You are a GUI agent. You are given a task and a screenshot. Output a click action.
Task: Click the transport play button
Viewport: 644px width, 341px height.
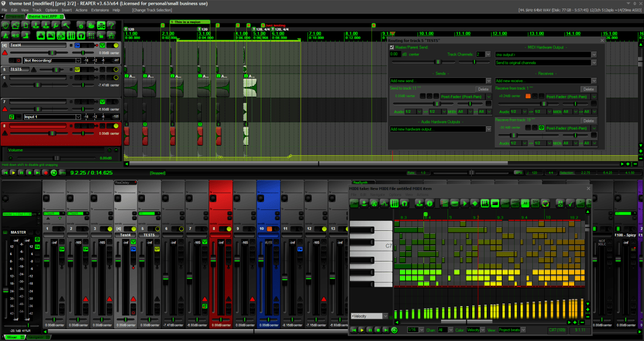click(x=13, y=172)
